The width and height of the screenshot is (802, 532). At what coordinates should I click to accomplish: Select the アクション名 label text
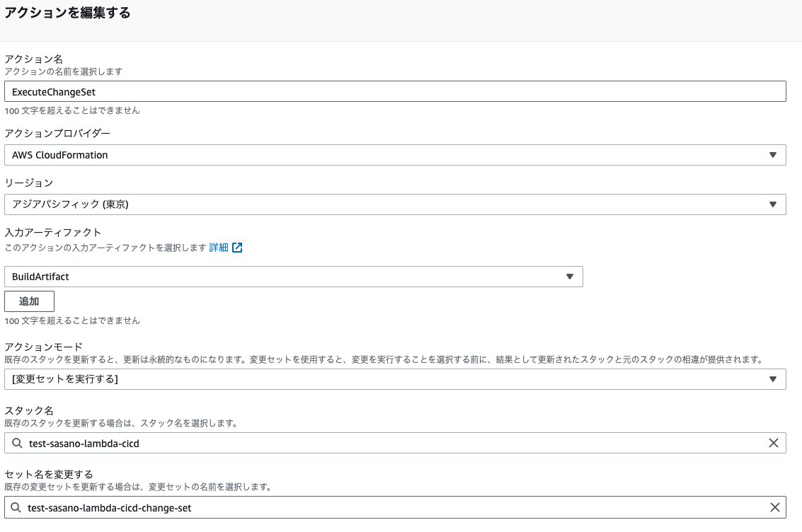[32, 59]
